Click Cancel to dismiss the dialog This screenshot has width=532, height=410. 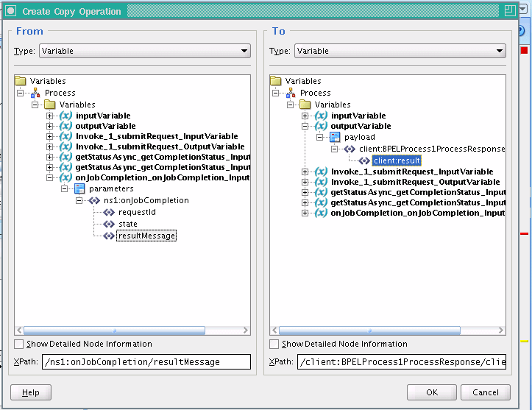(x=486, y=392)
